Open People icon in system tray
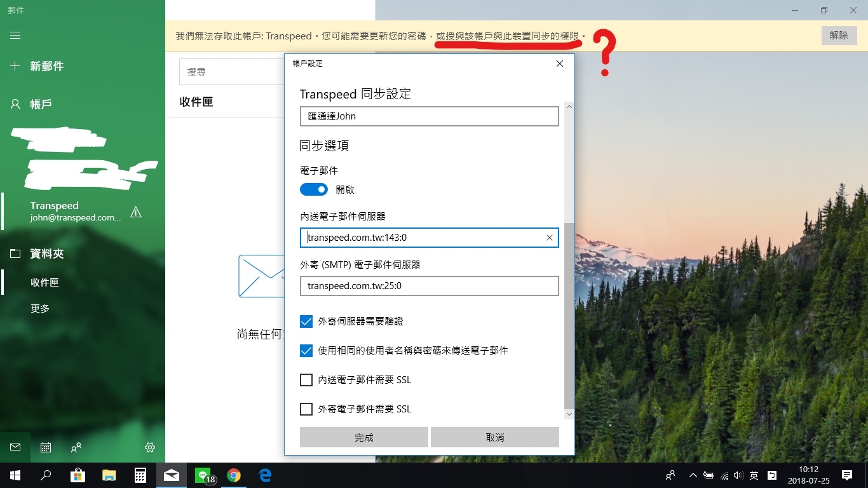This screenshot has height=488, width=868. click(x=670, y=475)
